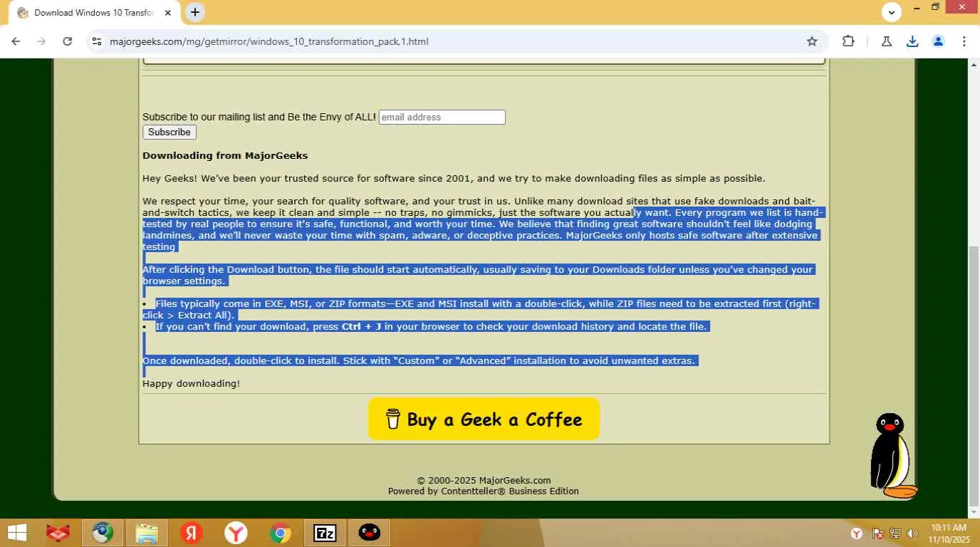Click the browser forward arrow

coord(41,41)
